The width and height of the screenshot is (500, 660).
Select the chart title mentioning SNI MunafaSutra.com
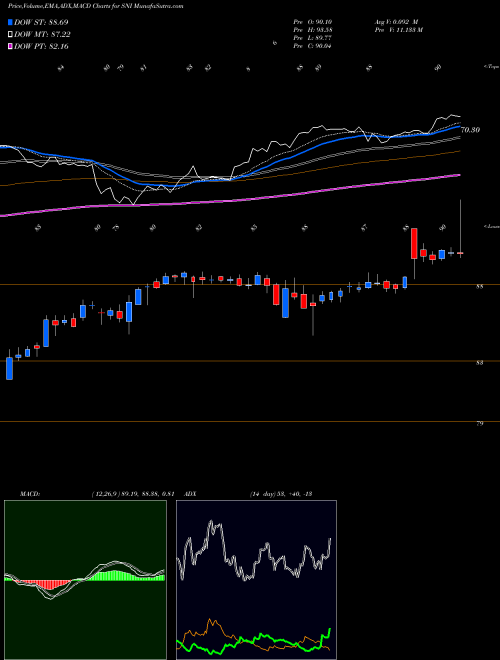click(x=95, y=7)
